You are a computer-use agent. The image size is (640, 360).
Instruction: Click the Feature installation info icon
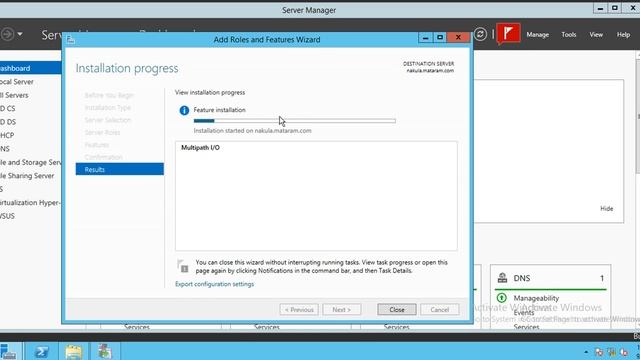(184, 110)
